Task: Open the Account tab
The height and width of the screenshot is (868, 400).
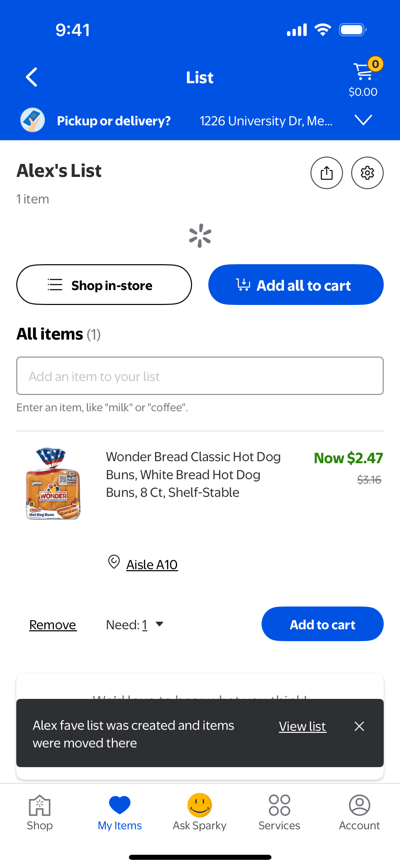Action: click(x=359, y=812)
